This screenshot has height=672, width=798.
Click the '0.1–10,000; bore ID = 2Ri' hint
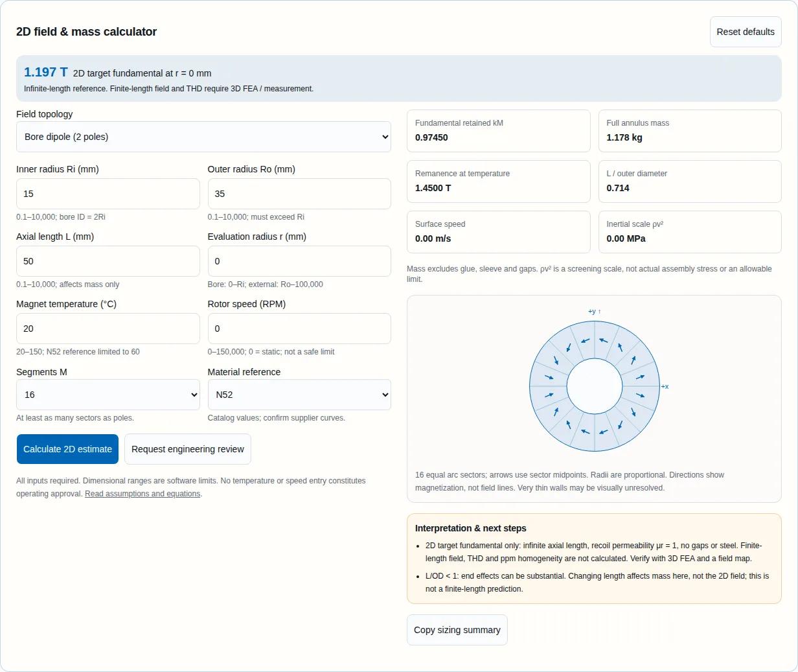point(61,217)
